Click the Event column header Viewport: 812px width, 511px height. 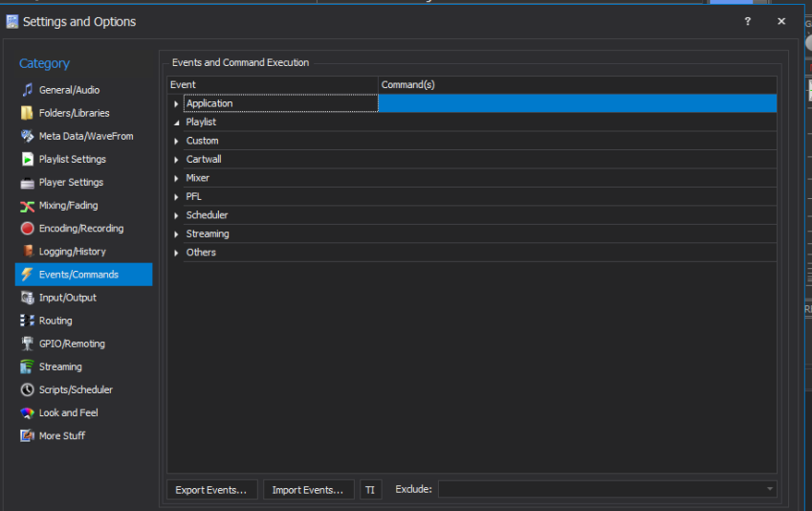coord(273,84)
